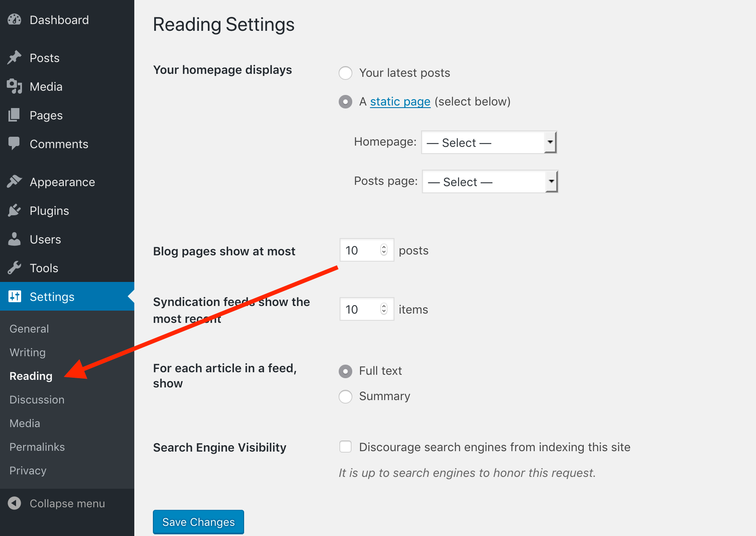Viewport: 756px width, 536px height.
Task: Open the Media library icon
Action: coord(14,86)
